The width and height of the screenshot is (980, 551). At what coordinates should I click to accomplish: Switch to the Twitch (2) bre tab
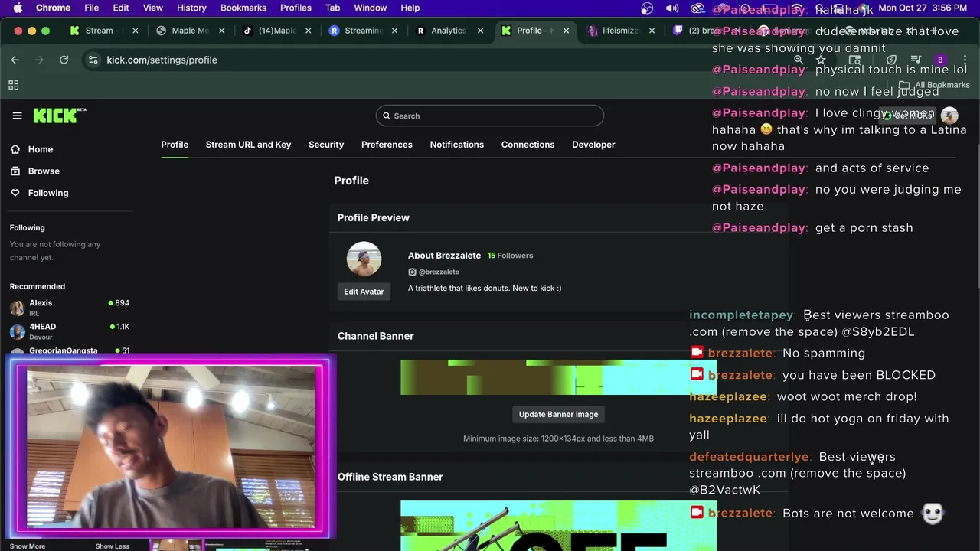(701, 31)
